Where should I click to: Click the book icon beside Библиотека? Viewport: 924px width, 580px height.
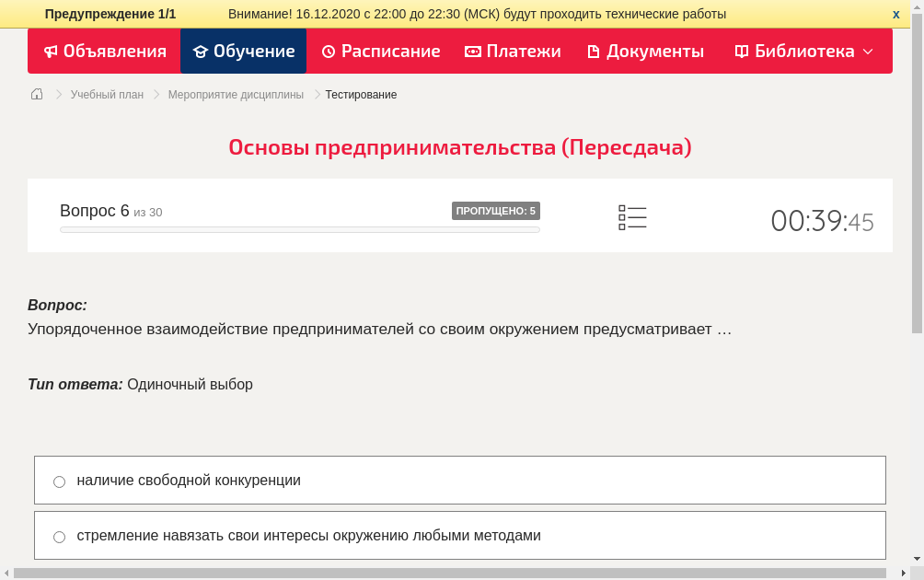point(741,52)
